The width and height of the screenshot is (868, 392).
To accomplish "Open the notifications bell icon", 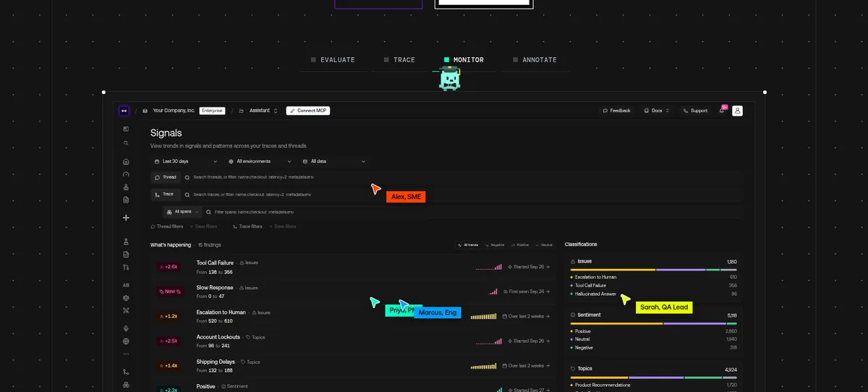I will 722,111.
